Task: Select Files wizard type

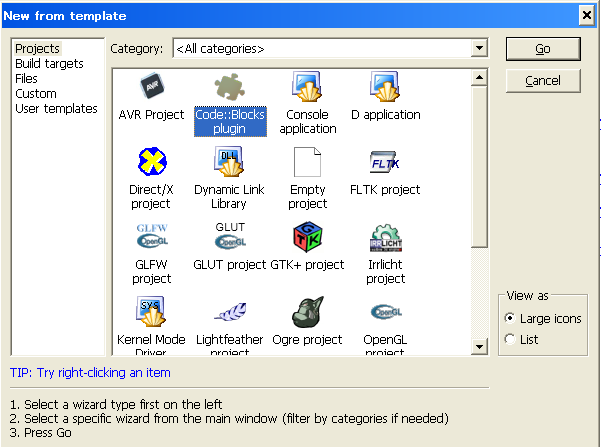Action: [26, 79]
